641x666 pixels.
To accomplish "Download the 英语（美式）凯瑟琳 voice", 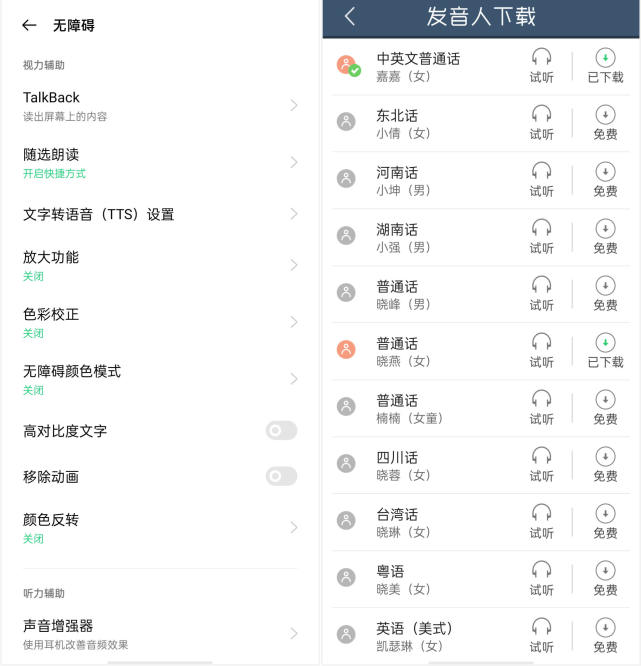I will coord(605,635).
